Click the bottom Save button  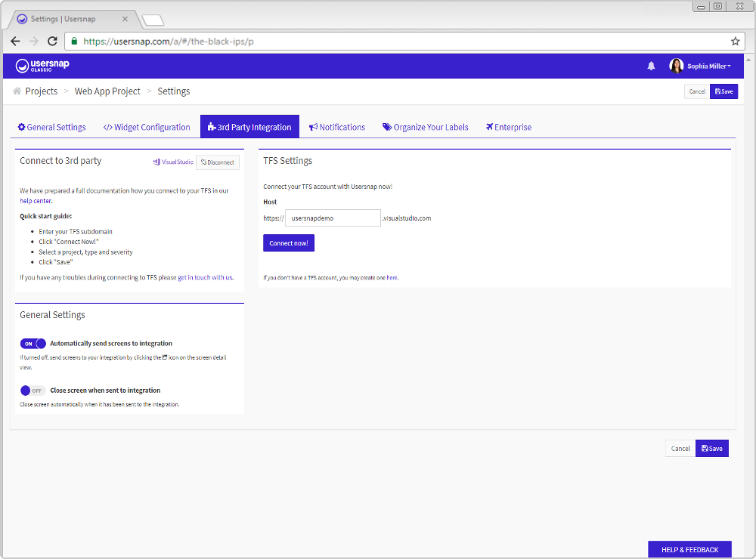[x=711, y=449]
